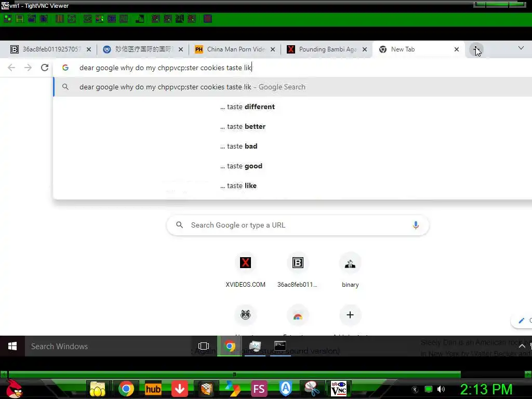Open TightVNC Connection Info toolbar icon
Viewport: 532px width, 399px height.
coord(44,19)
